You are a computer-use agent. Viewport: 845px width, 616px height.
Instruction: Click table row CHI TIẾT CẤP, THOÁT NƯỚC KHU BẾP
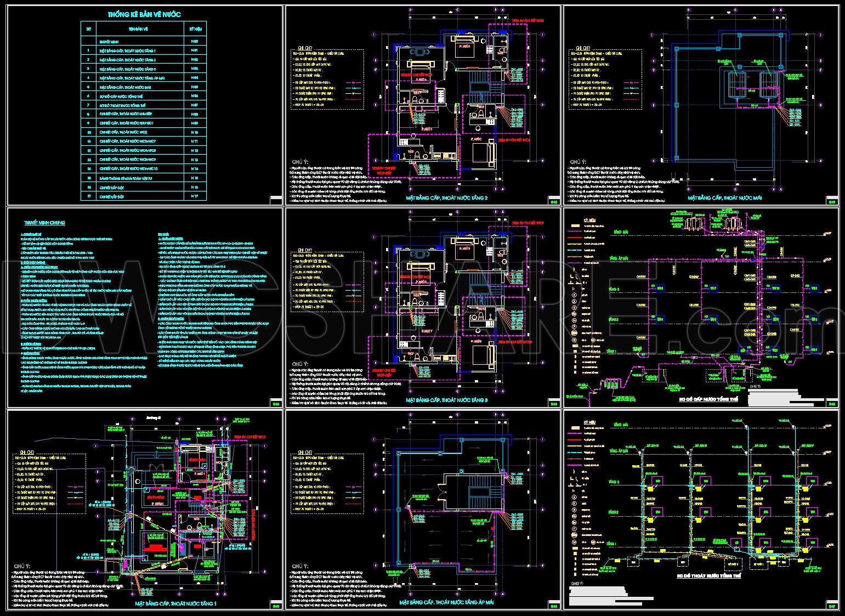[x=144, y=115]
